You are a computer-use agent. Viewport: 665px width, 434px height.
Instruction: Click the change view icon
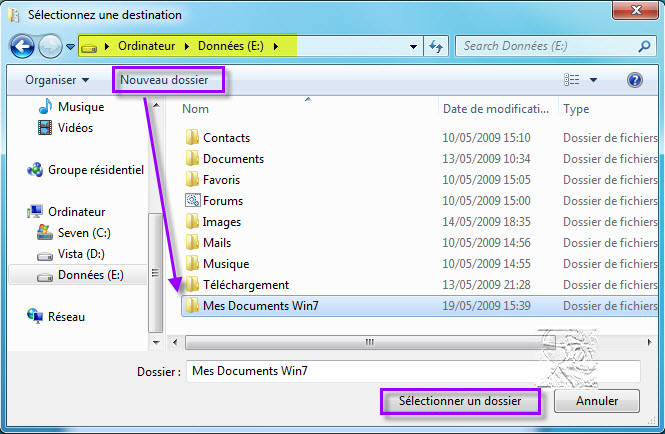tap(572, 80)
